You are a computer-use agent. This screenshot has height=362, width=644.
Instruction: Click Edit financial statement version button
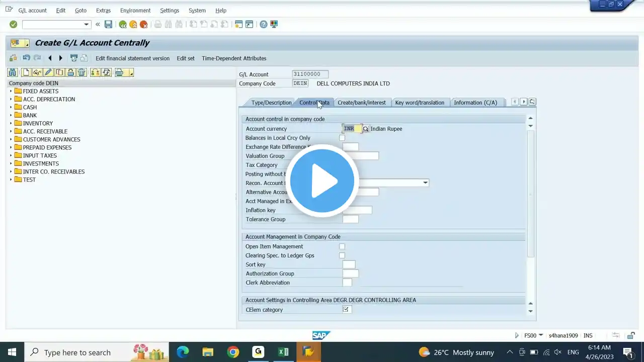click(x=133, y=58)
